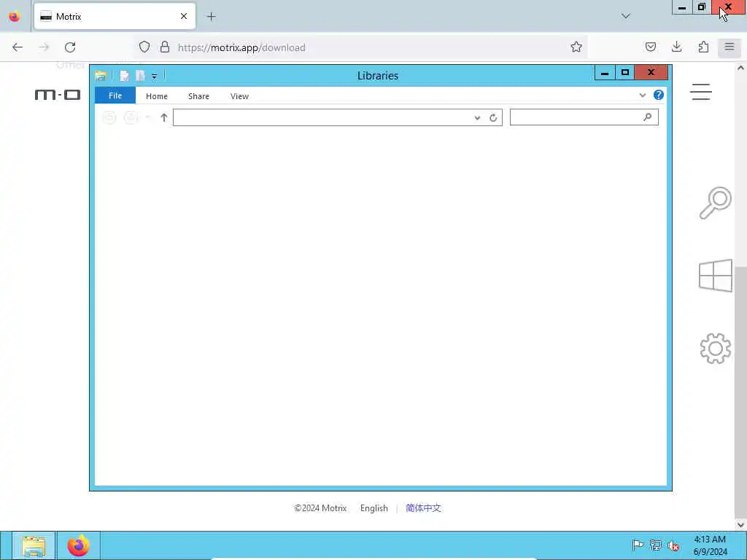The width and height of the screenshot is (747, 560).
Task: Go up one folder level in Explorer
Action: (x=164, y=117)
